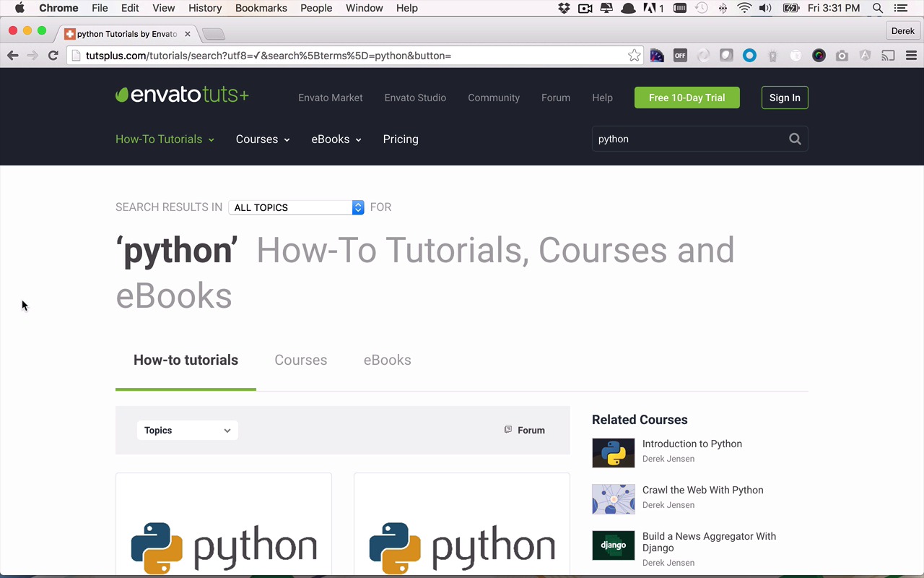Screen dimensions: 924x578
Task: Expand the Courses navigation dropdown
Action: coord(263,139)
